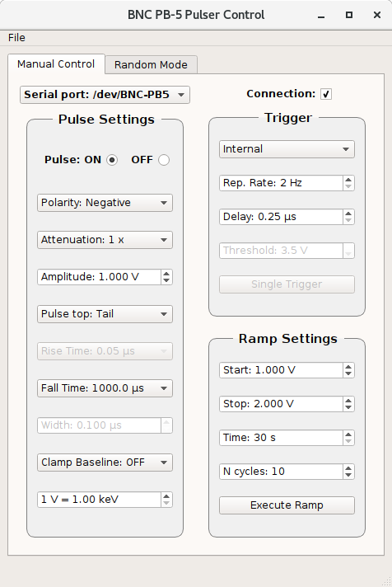Open the Clamp Baseline dropdown

(x=105, y=462)
